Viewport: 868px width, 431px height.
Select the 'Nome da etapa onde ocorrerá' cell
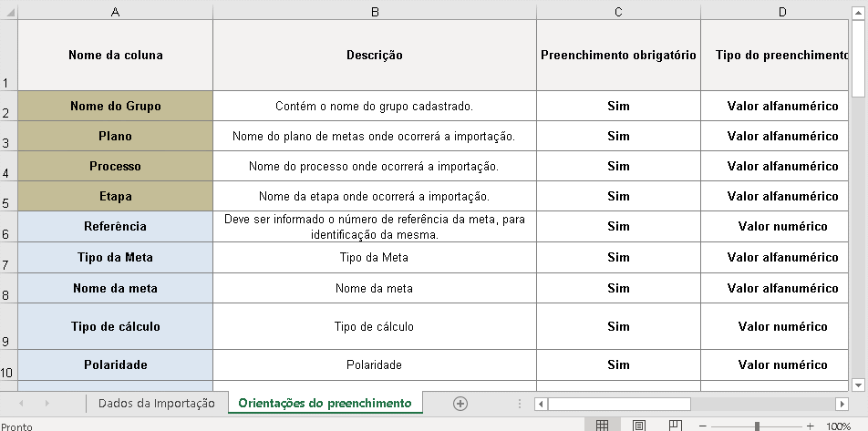pyautogui.click(x=375, y=196)
